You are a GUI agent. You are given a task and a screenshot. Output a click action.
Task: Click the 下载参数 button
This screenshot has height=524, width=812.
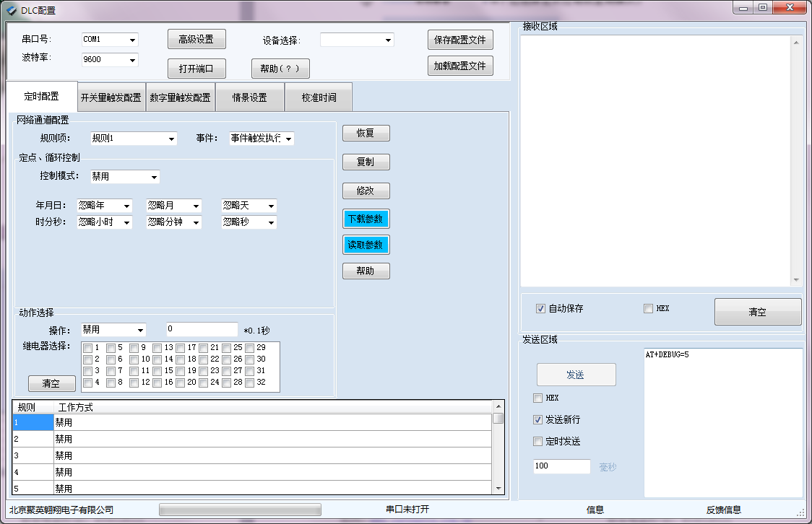[366, 219]
